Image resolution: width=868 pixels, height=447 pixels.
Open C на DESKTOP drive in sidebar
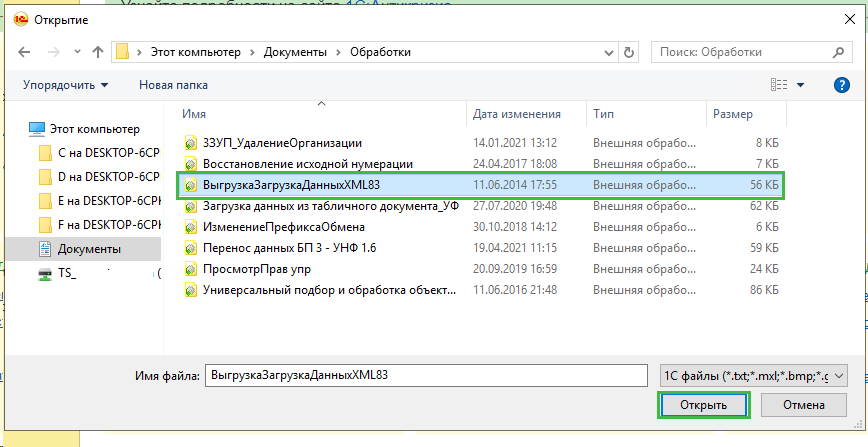click(x=108, y=153)
